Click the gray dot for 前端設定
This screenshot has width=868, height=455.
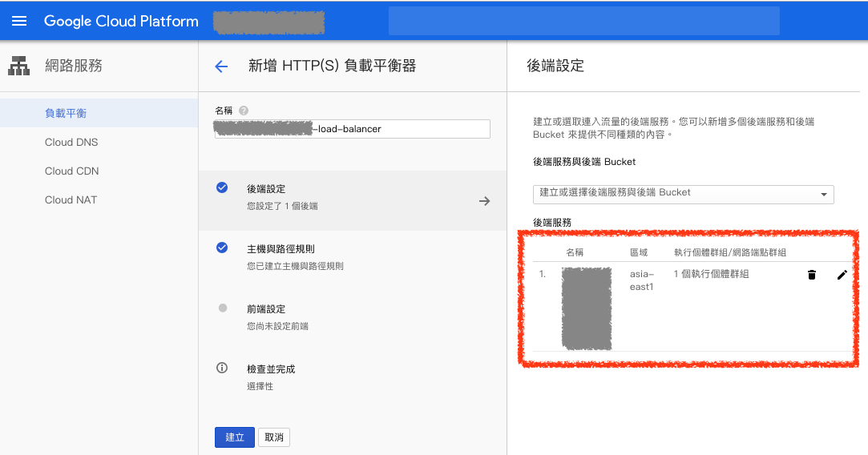coord(222,308)
